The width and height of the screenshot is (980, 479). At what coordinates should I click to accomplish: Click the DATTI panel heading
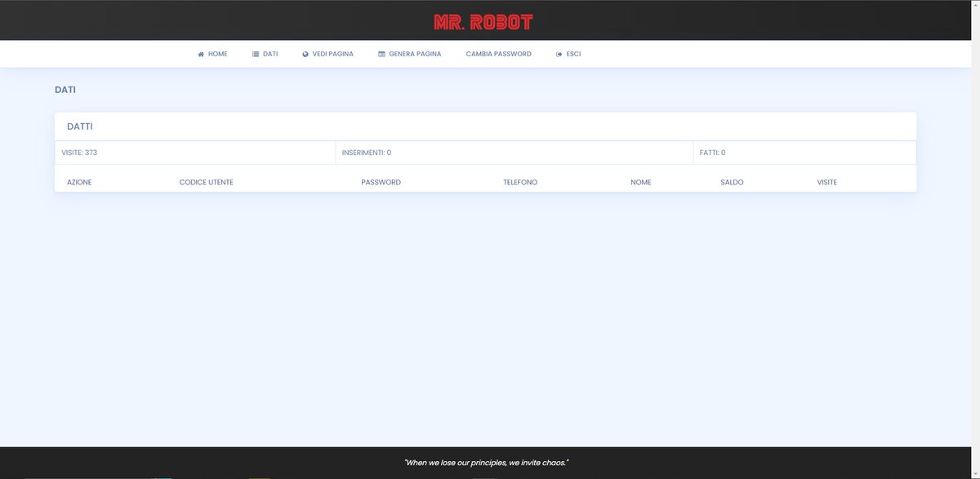point(80,127)
